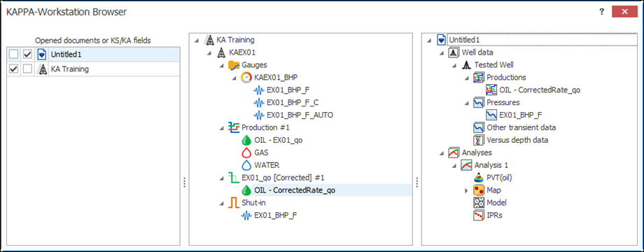This screenshot has width=644, height=252.
Task: Click the red GAS drop icon
Action: [246, 153]
